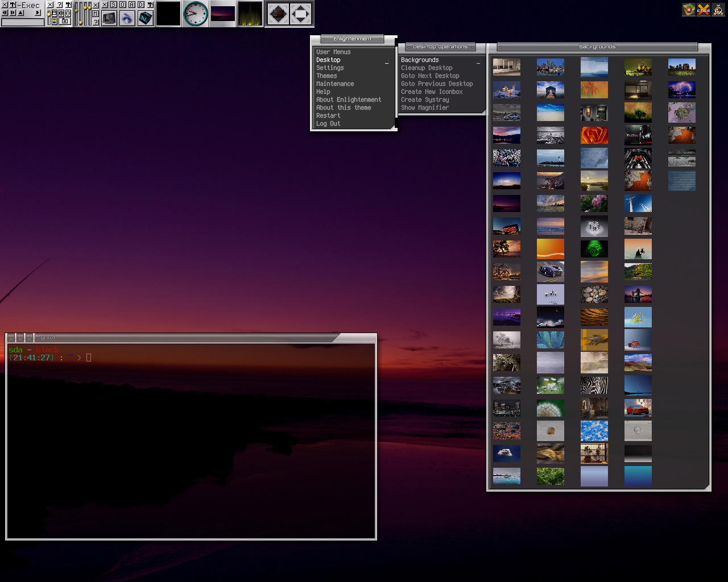Click the play button in Exec applet

[x=38, y=13]
